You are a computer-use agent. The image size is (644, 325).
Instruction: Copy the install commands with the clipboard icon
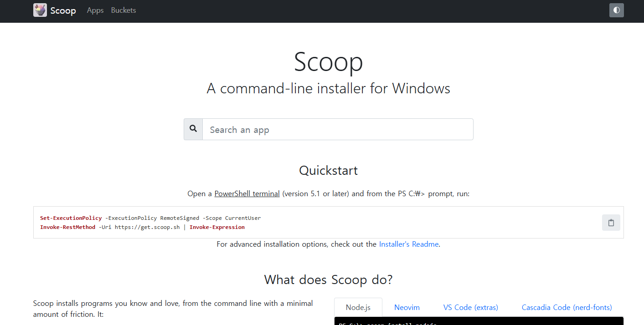tap(611, 223)
